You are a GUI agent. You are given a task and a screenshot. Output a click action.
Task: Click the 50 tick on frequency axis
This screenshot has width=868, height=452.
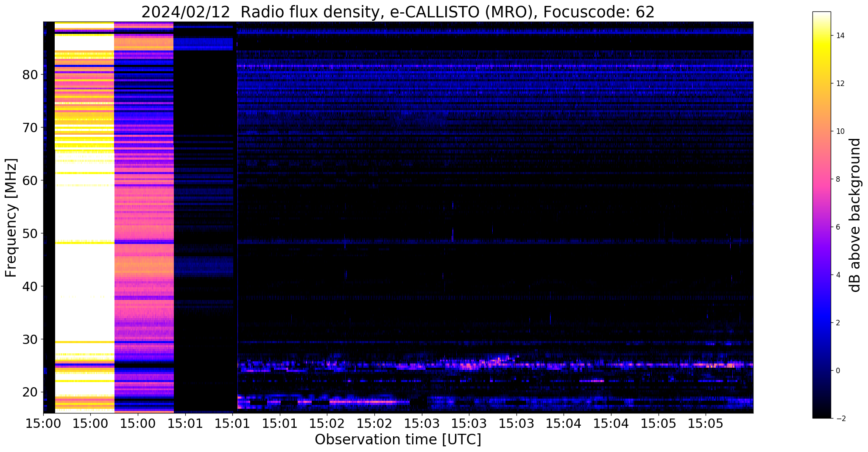click(x=30, y=234)
